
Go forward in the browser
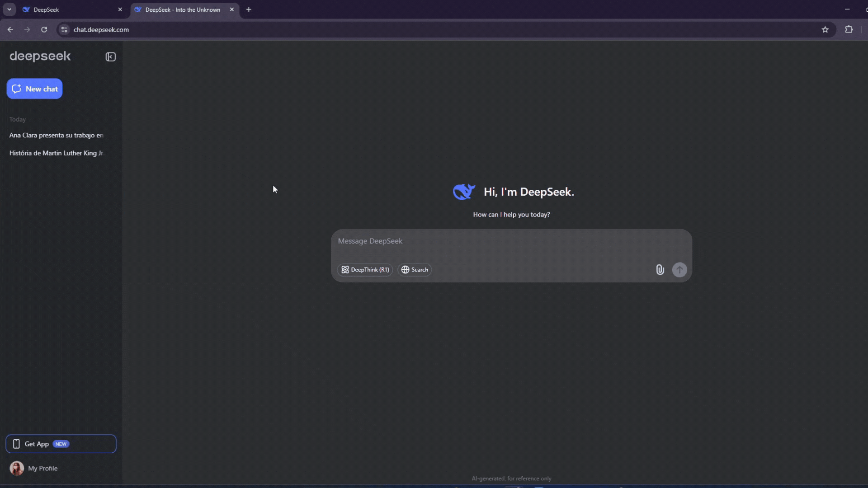coord(27,29)
